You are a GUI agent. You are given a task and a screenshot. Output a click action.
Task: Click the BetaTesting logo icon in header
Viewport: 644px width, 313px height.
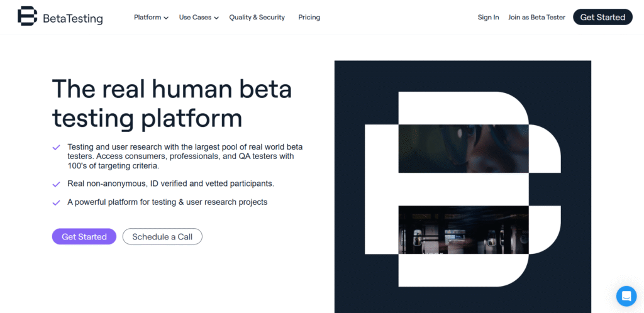(x=27, y=16)
